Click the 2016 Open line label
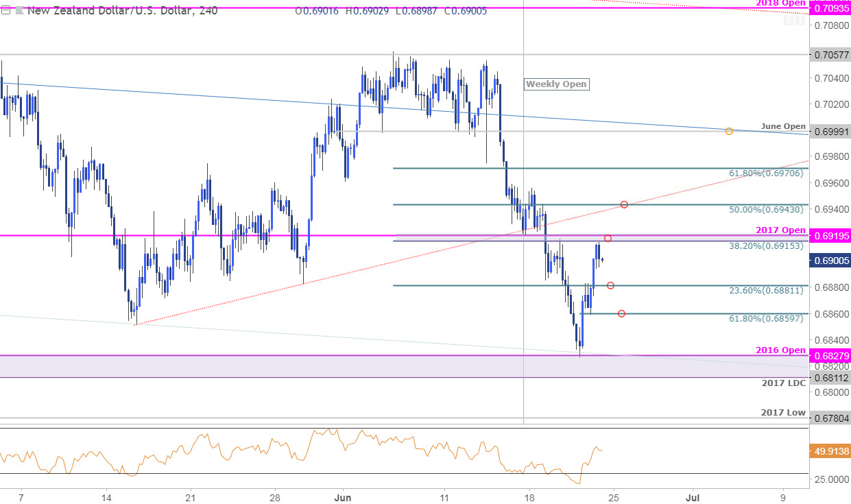The height and width of the screenshot is (504, 851). tap(781, 350)
